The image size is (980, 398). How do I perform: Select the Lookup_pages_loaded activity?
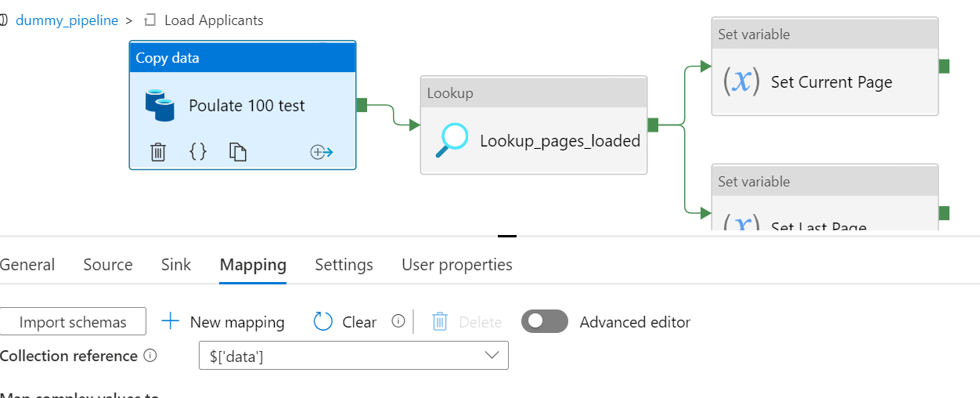(534, 125)
